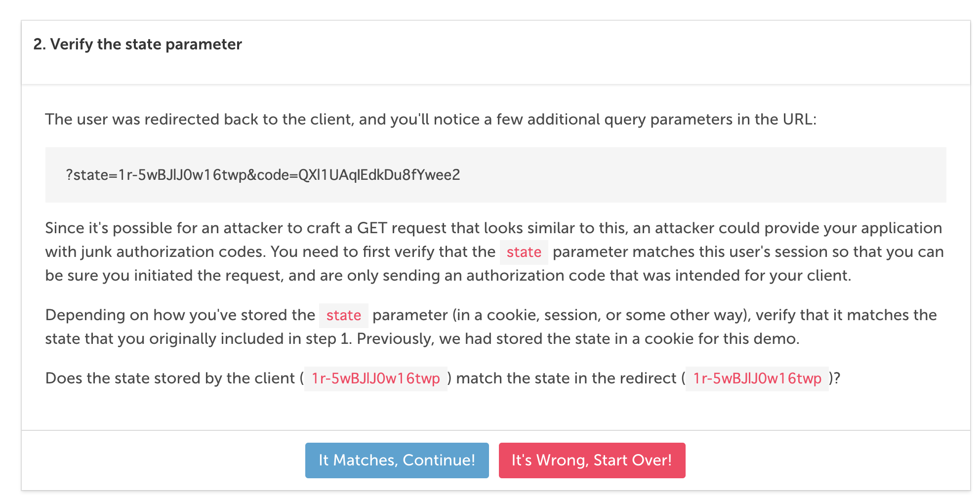980x500 pixels.
Task: Select the inline "state" code after "stored the"
Action: 344,315
